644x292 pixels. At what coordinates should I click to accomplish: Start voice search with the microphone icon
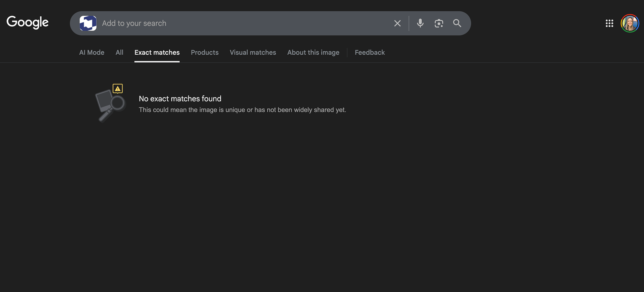coord(420,23)
